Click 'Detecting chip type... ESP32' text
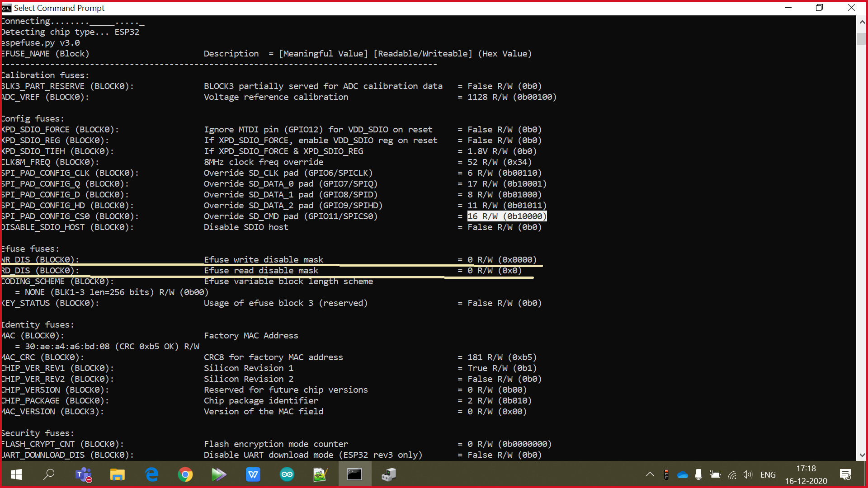868x488 pixels. (x=70, y=32)
